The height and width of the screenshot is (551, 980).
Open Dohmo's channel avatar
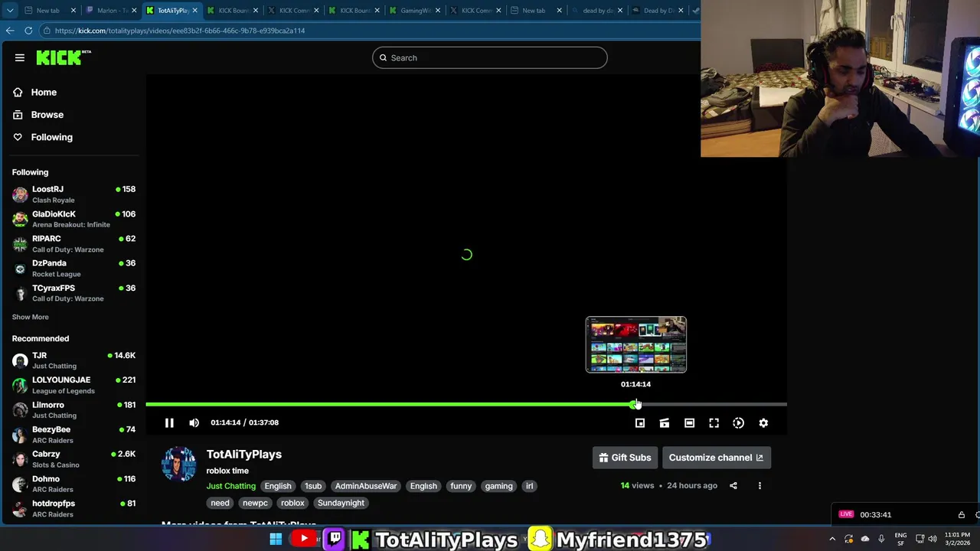20,484
